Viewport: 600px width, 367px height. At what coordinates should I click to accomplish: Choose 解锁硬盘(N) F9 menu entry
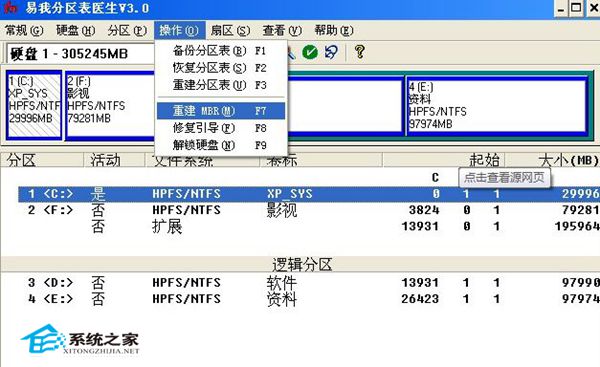pos(221,145)
